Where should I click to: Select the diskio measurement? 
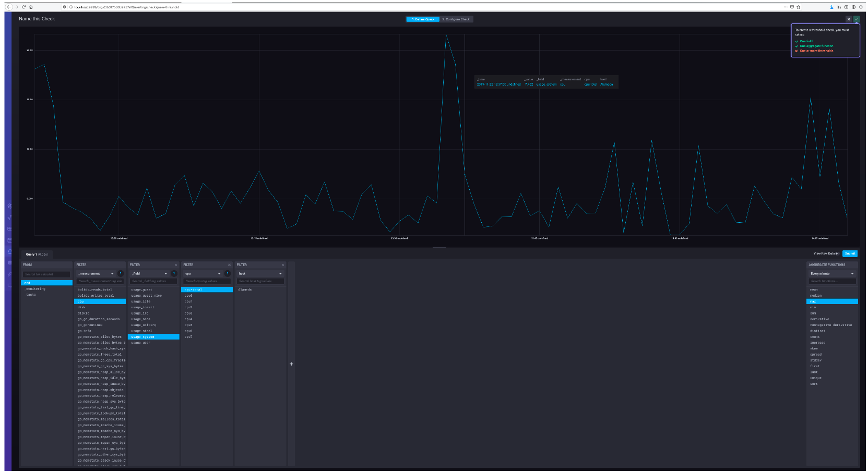(100, 313)
